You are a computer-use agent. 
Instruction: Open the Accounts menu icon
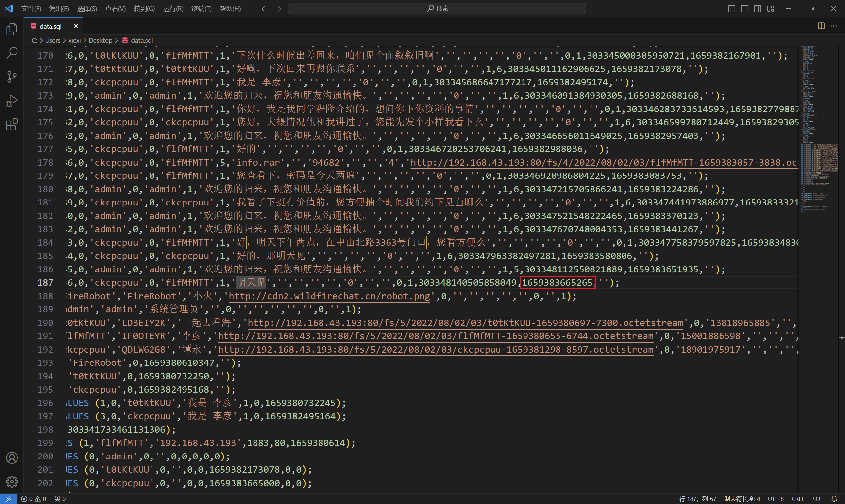click(x=12, y=458)
